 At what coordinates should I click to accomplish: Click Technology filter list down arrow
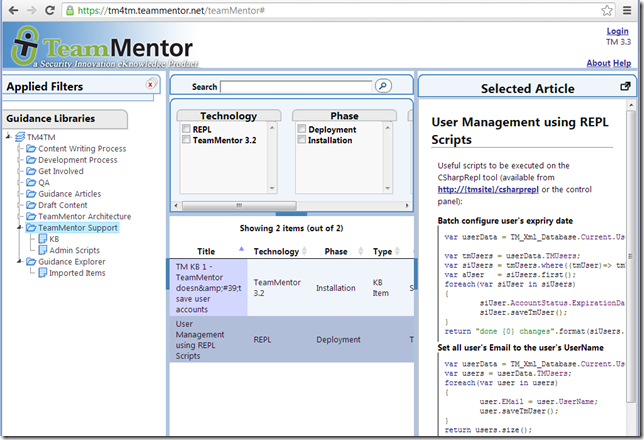point(272,189)
